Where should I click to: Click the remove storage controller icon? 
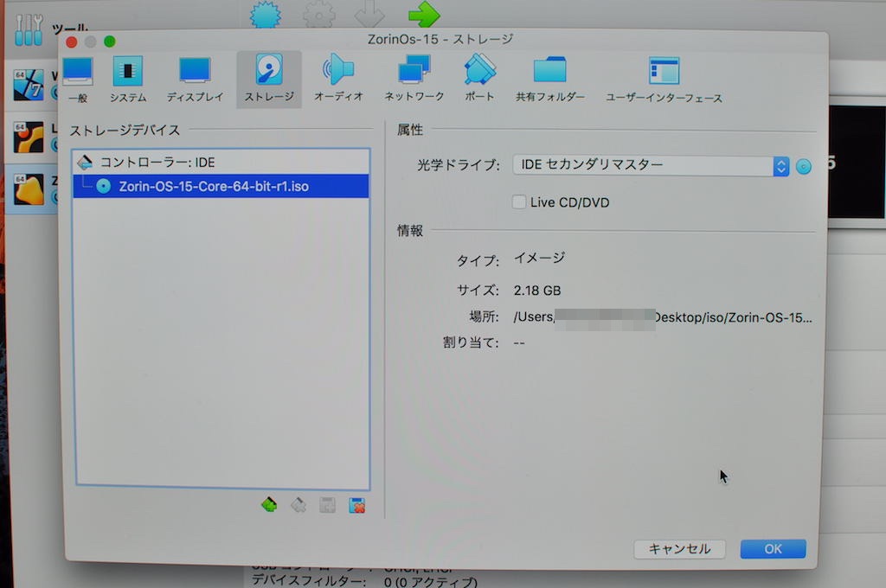299,504
